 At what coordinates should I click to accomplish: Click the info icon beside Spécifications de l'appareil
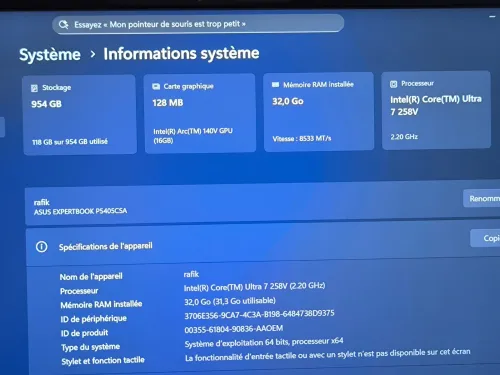[42, 247]
